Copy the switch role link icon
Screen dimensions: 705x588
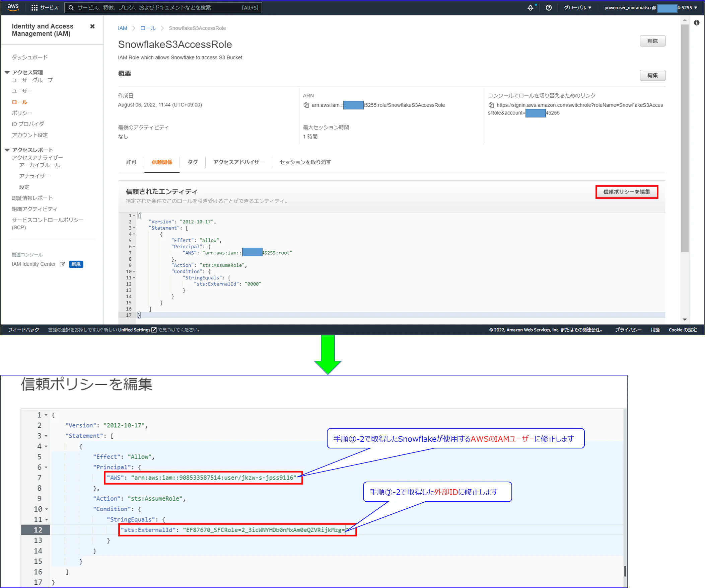click(x=491, y=105)
